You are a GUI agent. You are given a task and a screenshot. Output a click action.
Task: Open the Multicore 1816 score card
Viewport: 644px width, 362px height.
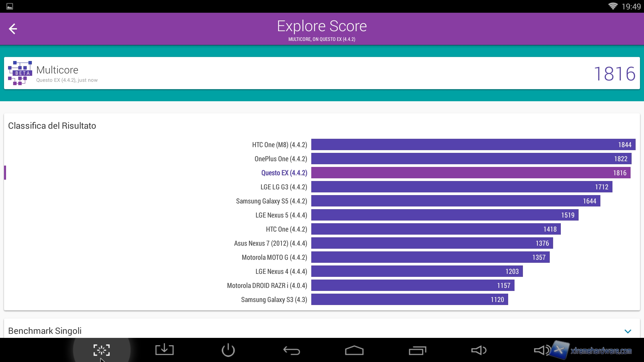pyautogui.click(x=322, y=73)
